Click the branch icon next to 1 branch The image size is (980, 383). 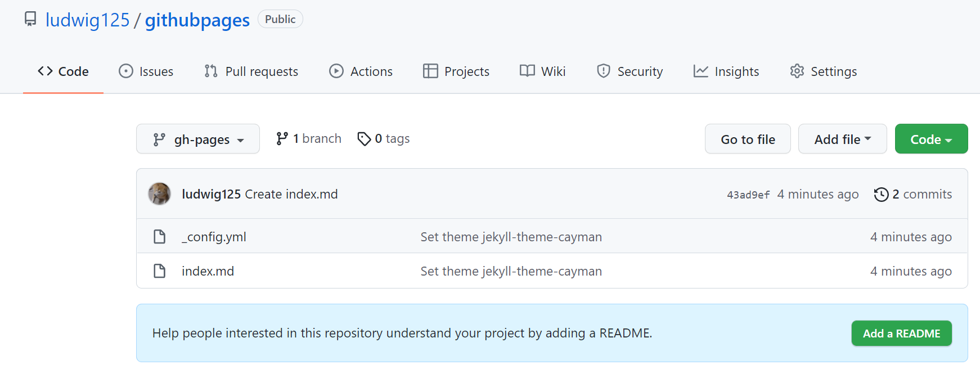[282, 138]
